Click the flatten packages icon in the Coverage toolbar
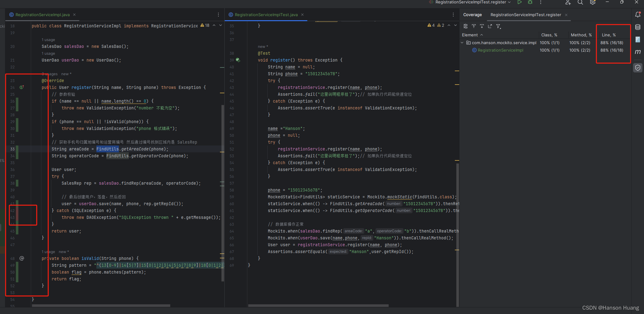This screenshot has width=644, height=314. [x=466, y=26]
